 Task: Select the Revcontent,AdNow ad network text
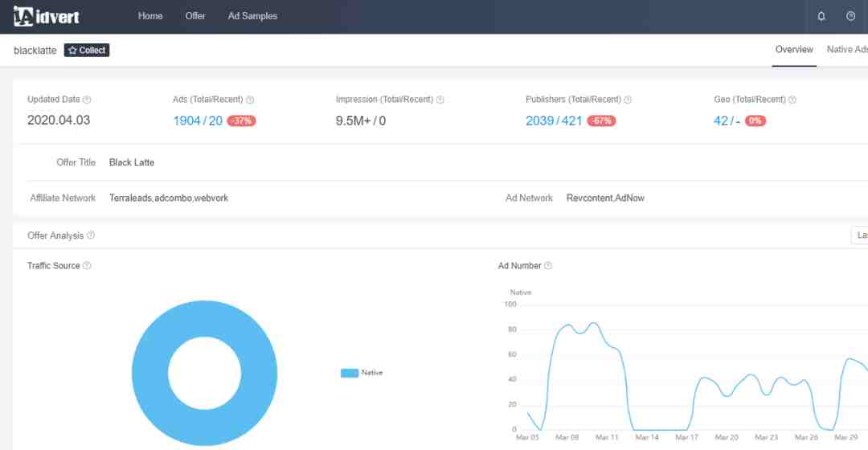click(x=605, y=198)
